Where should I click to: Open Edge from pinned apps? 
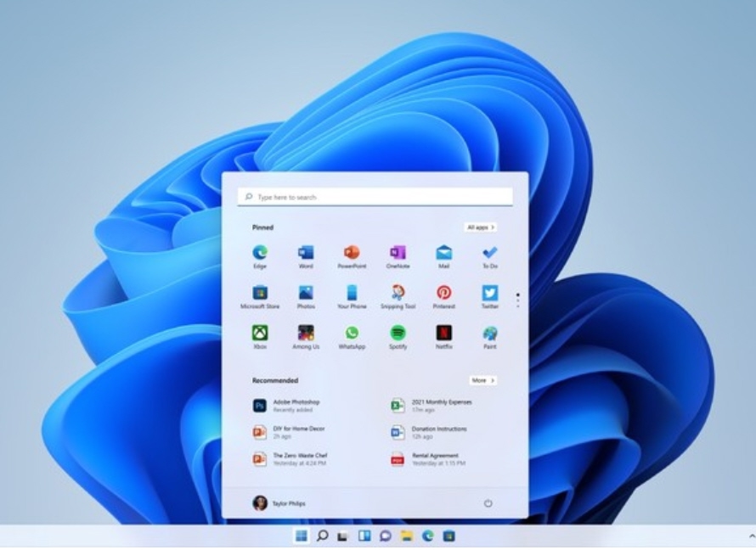(x=260, y=256)
